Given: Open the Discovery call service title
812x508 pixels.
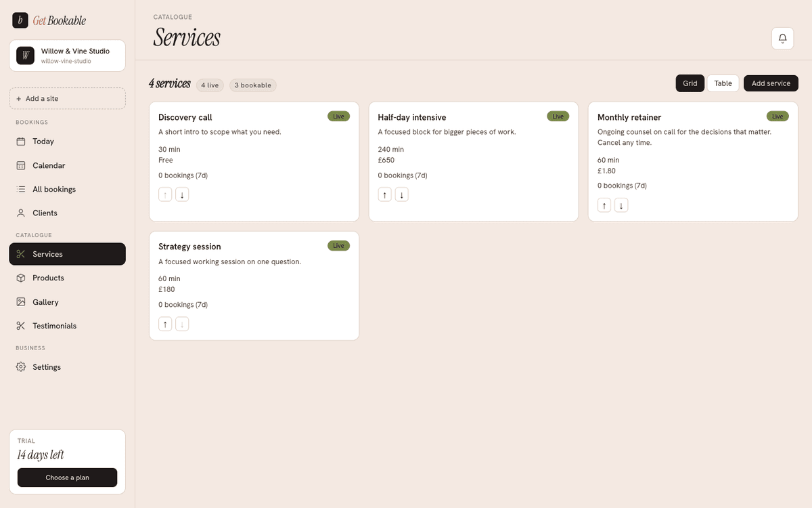Looking at the screenshot, I should coord(185,117).
